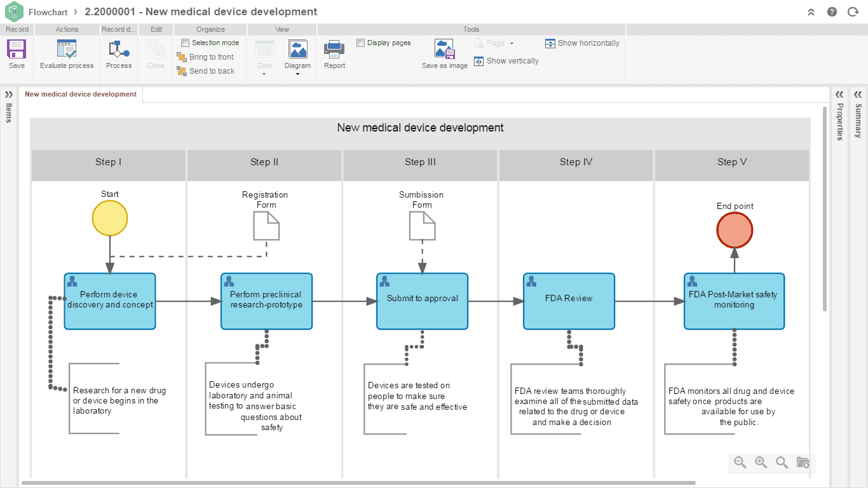The width and height of the screenshot is (868, 488).
Task: Select Perform device discovery and concept task
Action: point(110,301)
